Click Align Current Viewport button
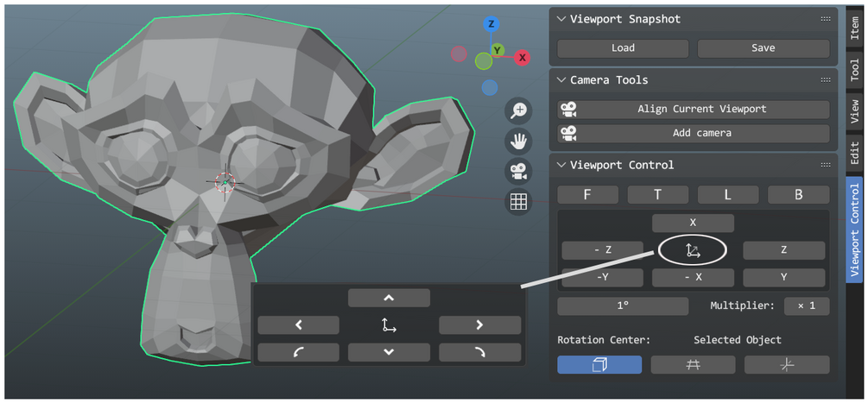868x403 pixels. [x=694, y=109]
